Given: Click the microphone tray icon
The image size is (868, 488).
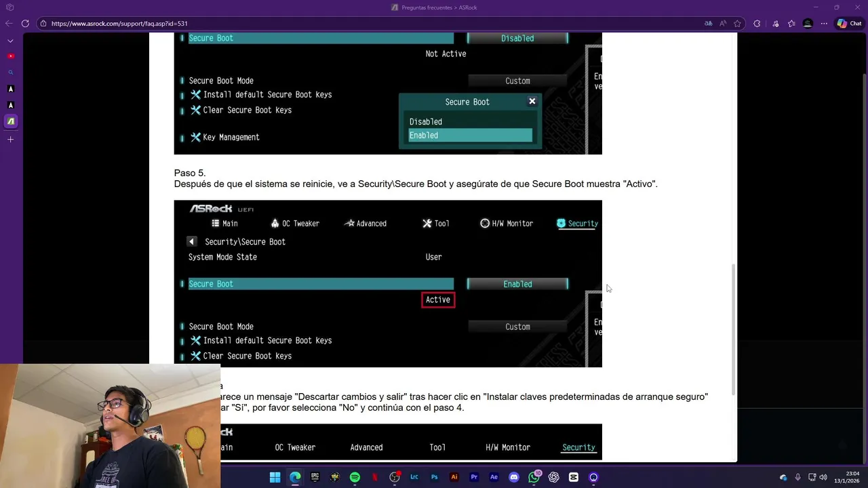Looking at the screenshot, I should click(798, 477).
